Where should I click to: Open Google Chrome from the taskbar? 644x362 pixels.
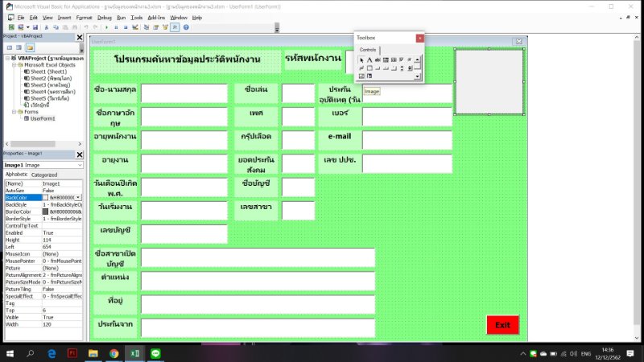click(114, 353)
